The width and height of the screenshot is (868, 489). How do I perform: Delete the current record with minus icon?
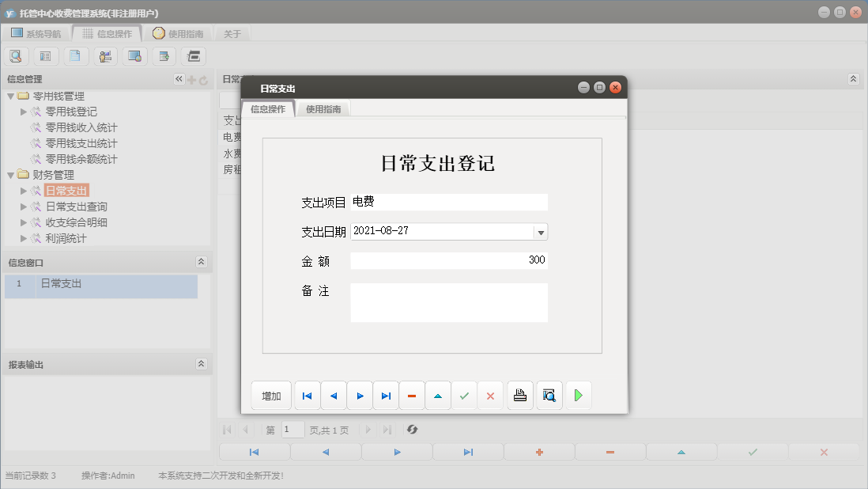click(x=412, y=396)
